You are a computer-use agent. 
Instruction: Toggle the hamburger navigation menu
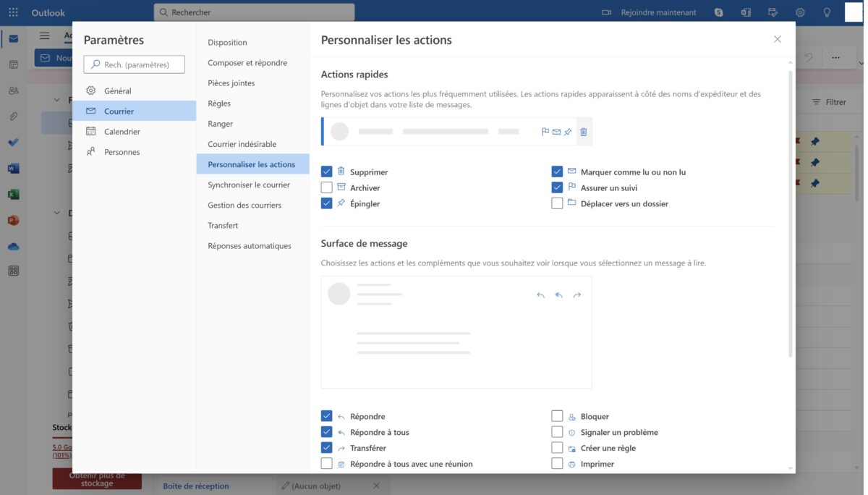[x=45, y=35]
